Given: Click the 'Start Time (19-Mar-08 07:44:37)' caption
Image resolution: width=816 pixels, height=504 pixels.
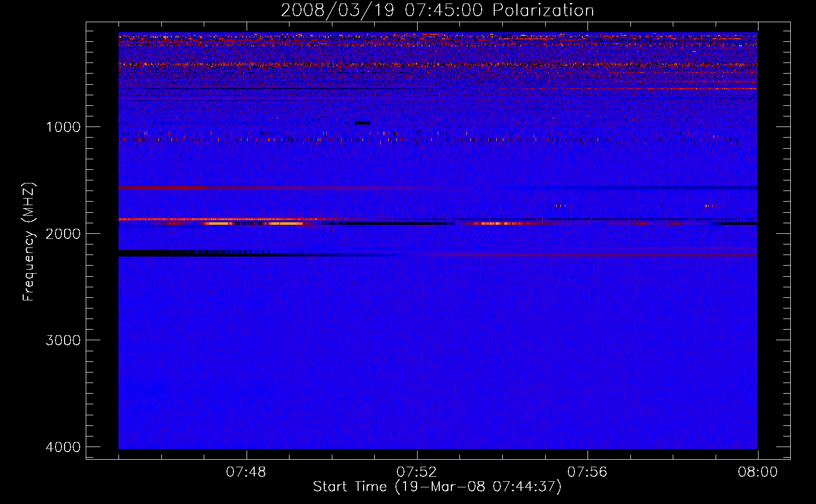Looking at the screenshot, I should [x=437, y=487].
